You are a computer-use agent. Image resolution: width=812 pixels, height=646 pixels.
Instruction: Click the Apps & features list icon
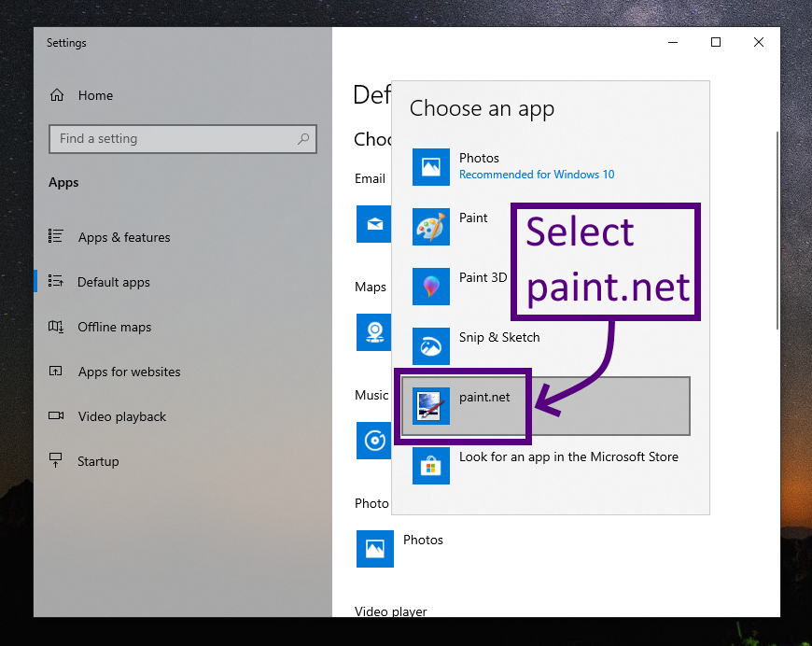(55, 236)
